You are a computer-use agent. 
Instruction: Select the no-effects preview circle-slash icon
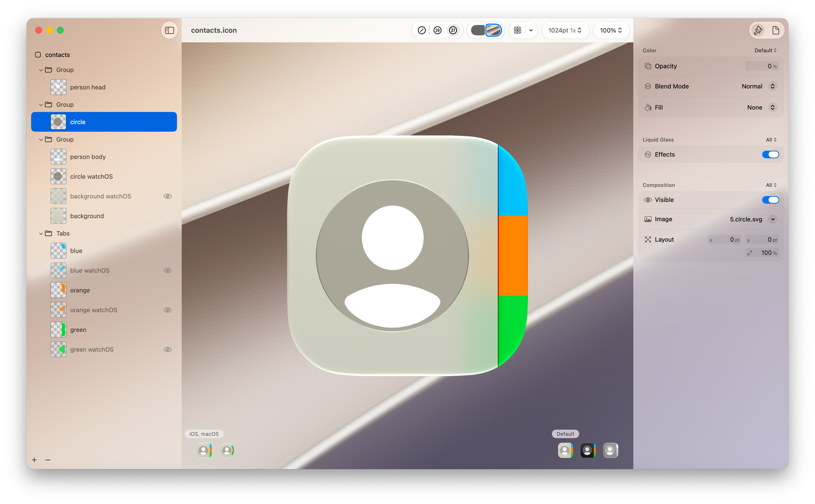422,30
